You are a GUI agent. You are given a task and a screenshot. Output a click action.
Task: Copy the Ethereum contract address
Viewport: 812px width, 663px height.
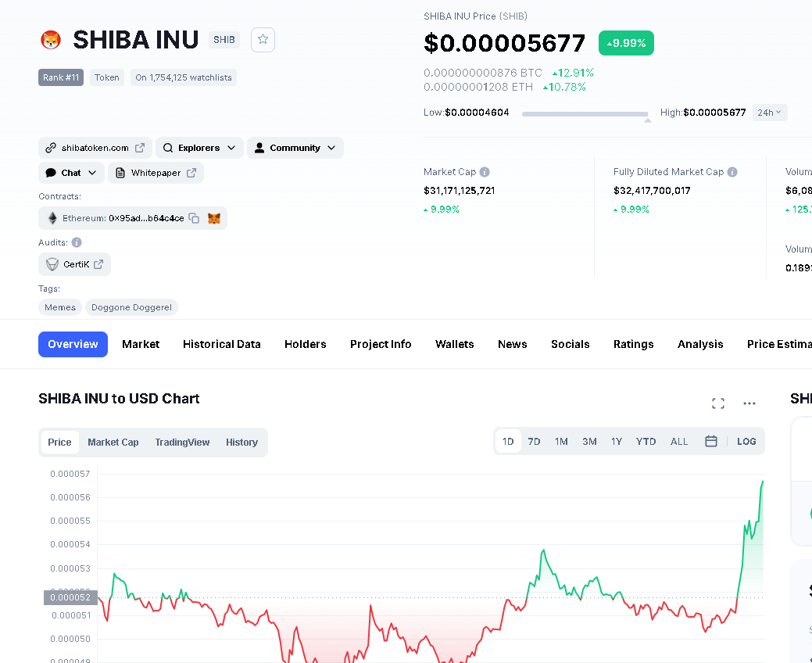[x=194, y=218]
